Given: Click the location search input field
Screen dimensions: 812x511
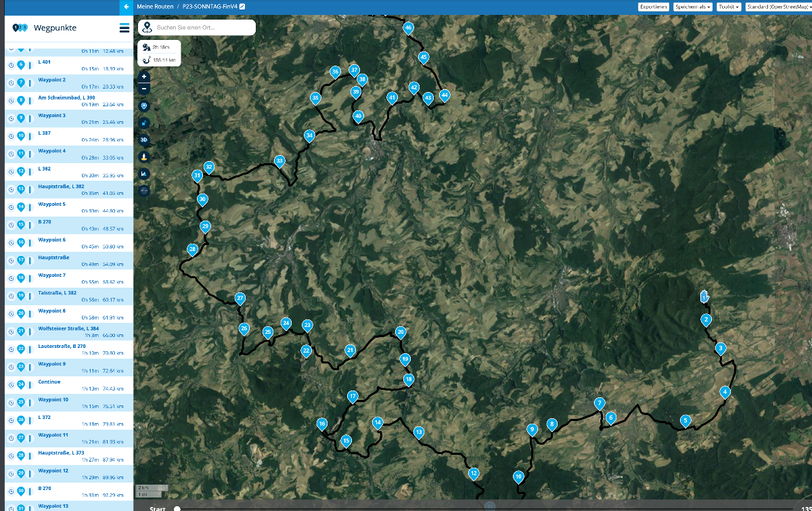Looking at the screenshot, I should [x=203, y=28].
